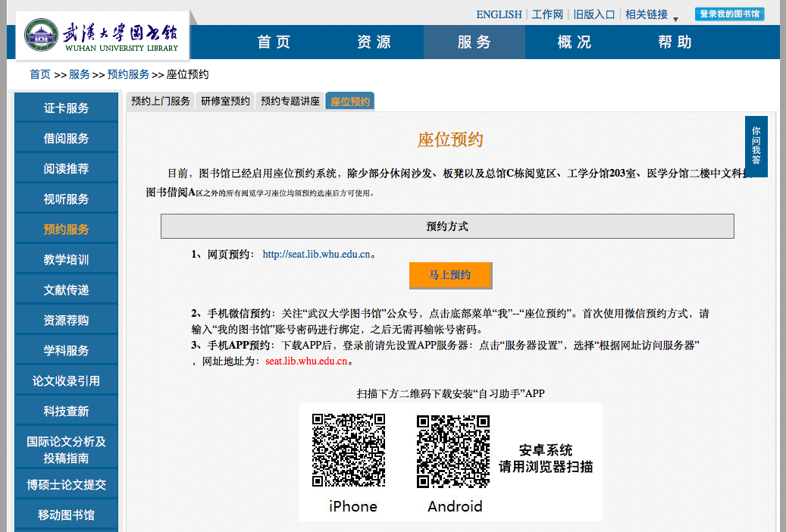
Task: Open 移动图书馆 in the sidebar
Action: coord(66,515)
